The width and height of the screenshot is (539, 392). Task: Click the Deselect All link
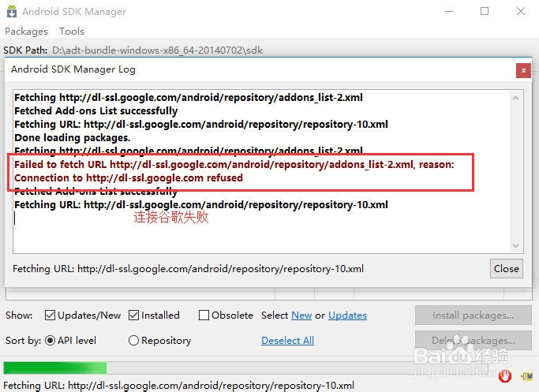(x=288, y=341)
